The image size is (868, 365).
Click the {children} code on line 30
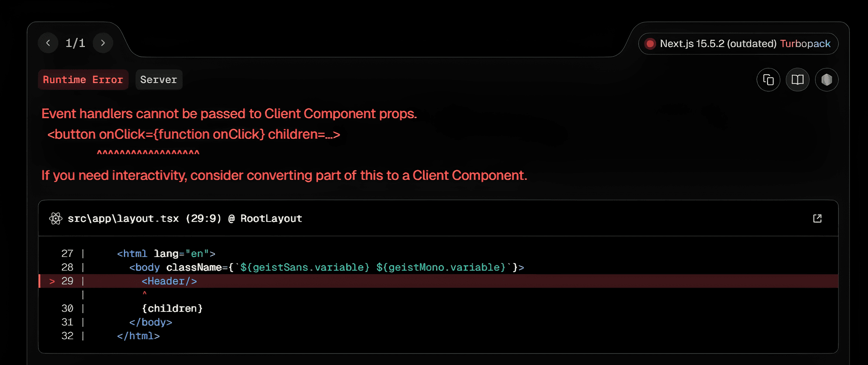(x=172, y=308)
